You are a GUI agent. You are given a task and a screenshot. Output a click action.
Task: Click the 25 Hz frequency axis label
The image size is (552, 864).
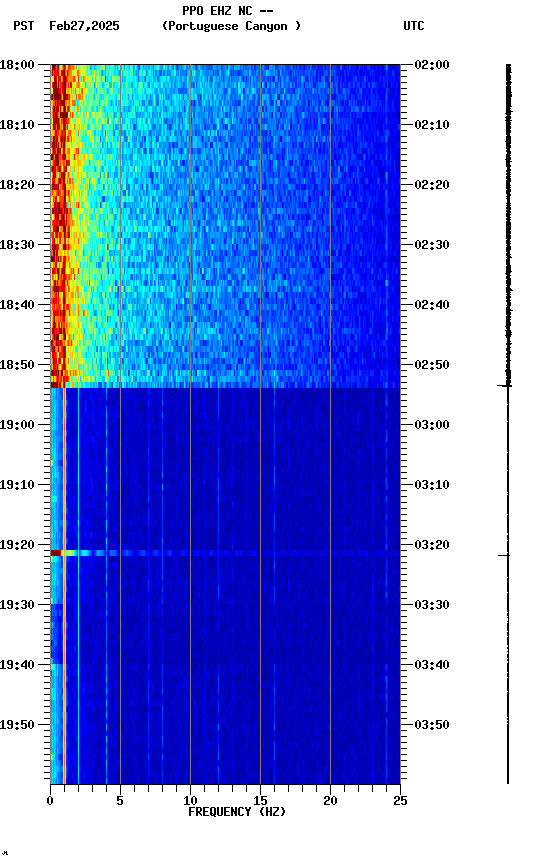pyautogui.click(x=400, y=801)
